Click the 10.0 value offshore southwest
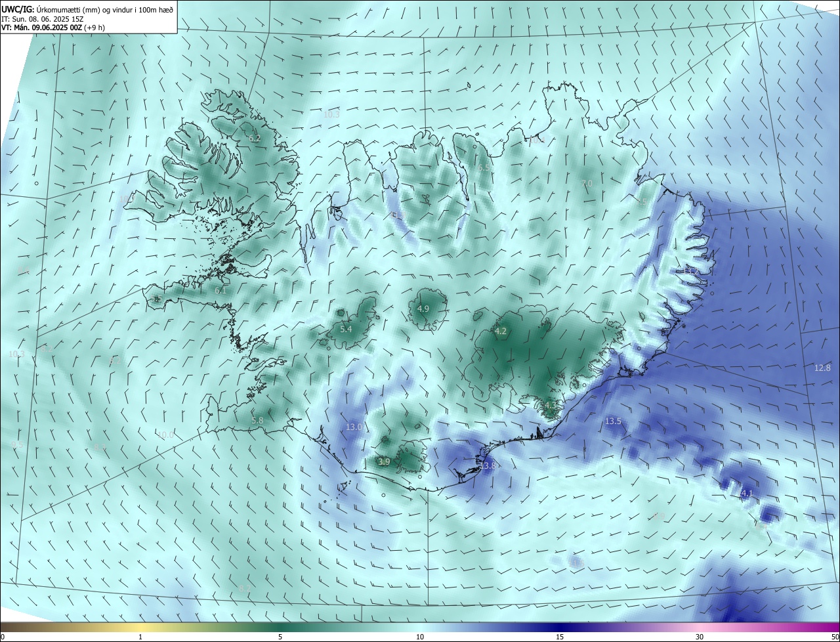840x642 pixels. pos(165,435)
